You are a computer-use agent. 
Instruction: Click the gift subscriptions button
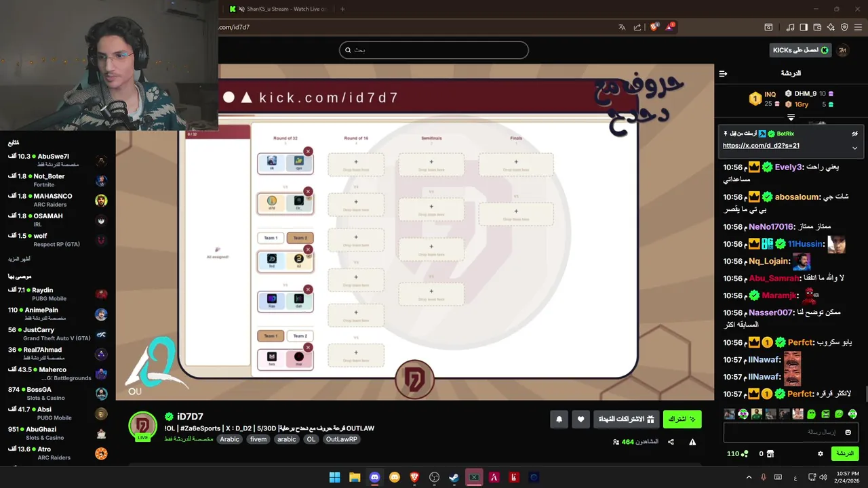click(x=627, y=420)
